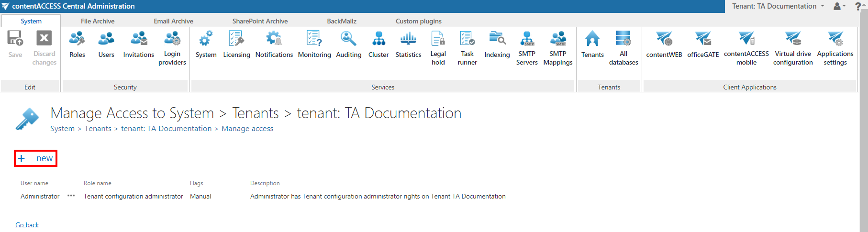Click the Tenants breadcrumb link
This screenshot has width=868, height=232.
tap(98, 129)
